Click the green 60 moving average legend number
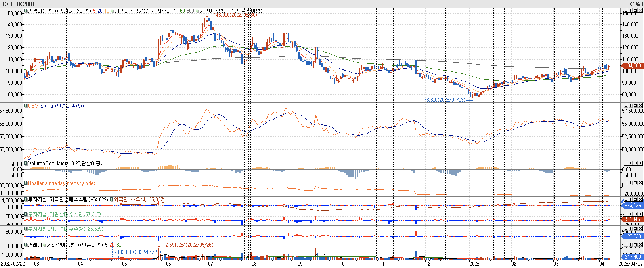644x268 pixels. [182, 11]
